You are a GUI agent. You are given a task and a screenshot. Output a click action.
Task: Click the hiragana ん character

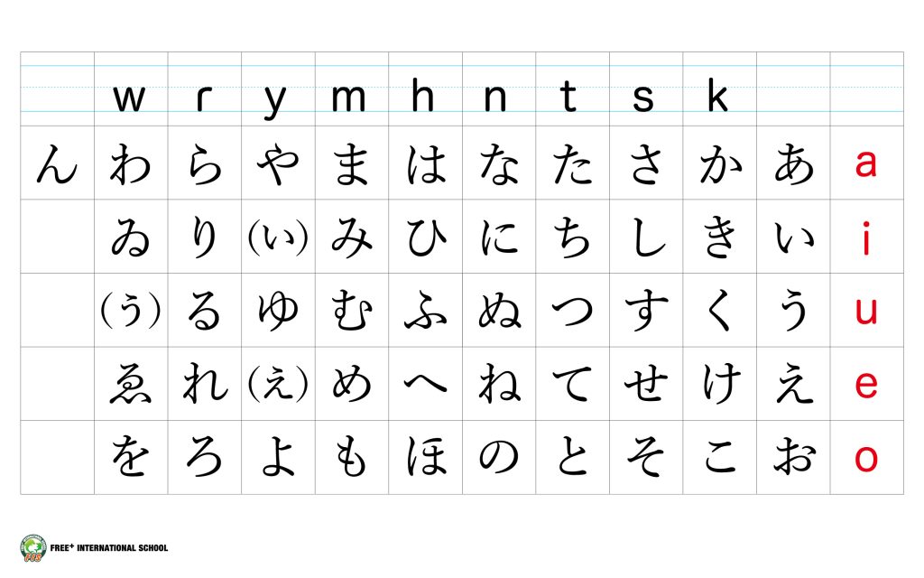57,165
